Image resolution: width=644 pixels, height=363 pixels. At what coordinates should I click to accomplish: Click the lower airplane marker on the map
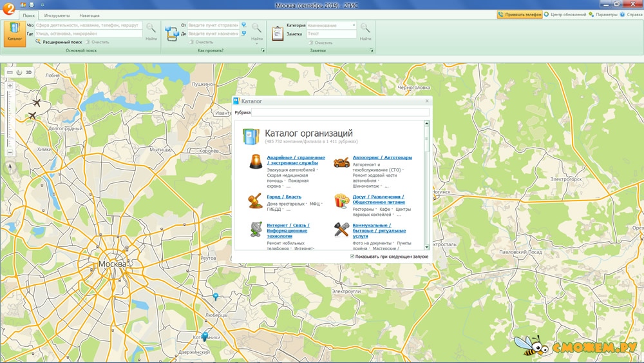point(32,115)
